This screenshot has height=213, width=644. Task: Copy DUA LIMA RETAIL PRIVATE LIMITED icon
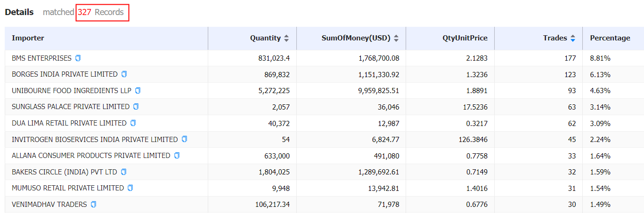pyautogui.click(x=133, y=123)
